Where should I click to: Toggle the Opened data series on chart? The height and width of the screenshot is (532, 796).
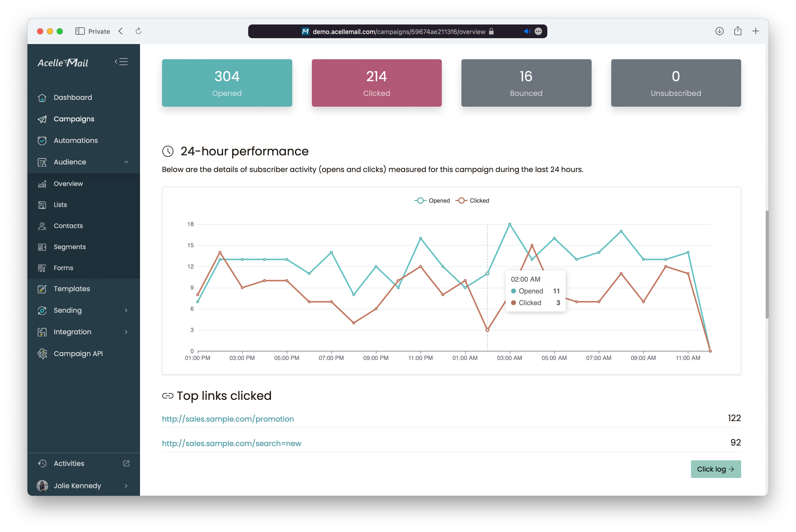432,200
